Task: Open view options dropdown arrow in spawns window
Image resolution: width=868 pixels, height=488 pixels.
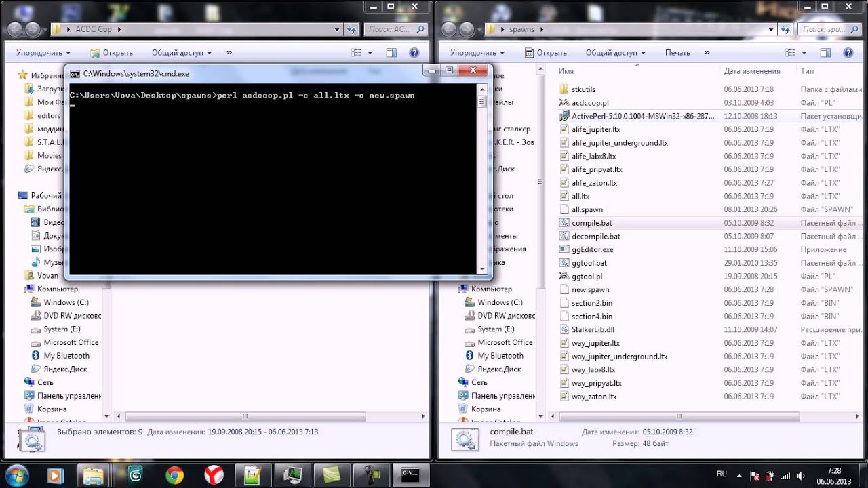Action: pos(804,53)
